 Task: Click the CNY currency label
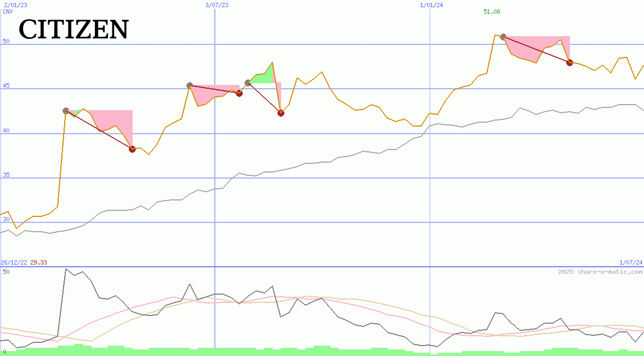pos(7,12)
